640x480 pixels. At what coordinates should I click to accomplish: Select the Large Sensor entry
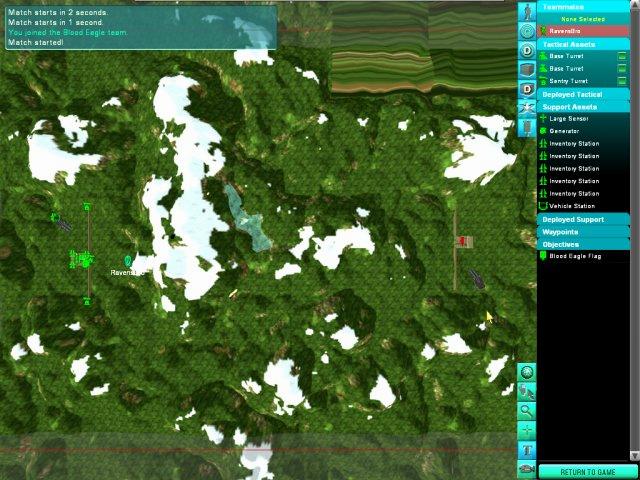click(x=583, y=119)
